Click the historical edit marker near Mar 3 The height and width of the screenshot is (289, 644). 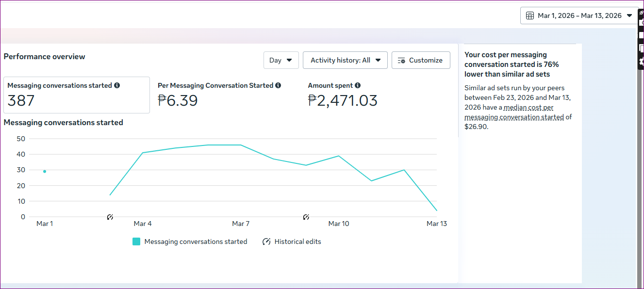click(110, 217)
